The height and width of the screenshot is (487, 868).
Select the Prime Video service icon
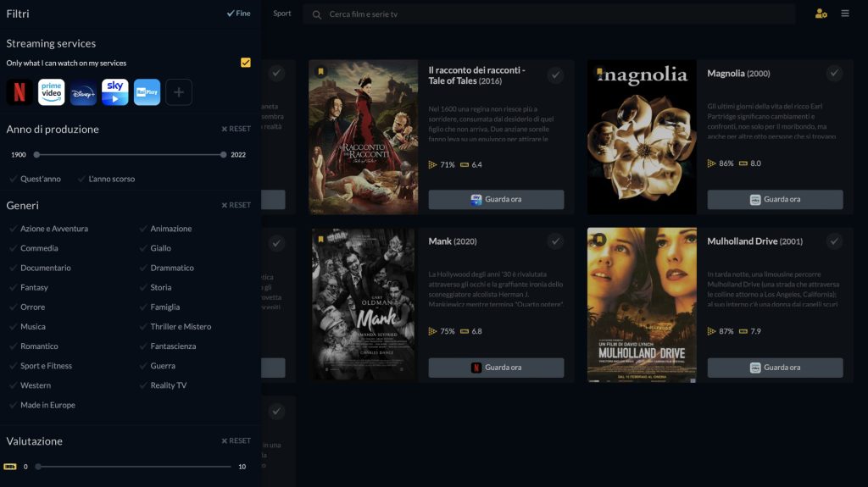pyautogui.click(x=51, y=91)
